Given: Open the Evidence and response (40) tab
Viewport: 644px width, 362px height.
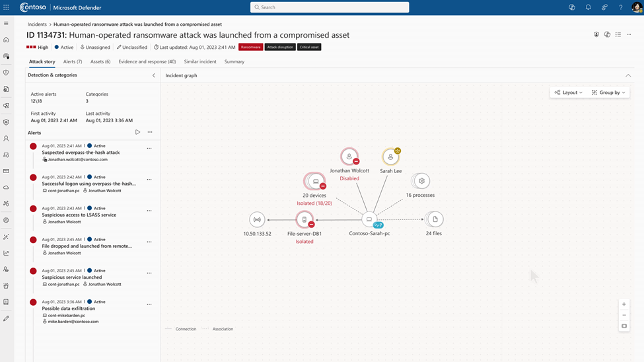Looking at the screenshot, I should (x=147, y=61).
